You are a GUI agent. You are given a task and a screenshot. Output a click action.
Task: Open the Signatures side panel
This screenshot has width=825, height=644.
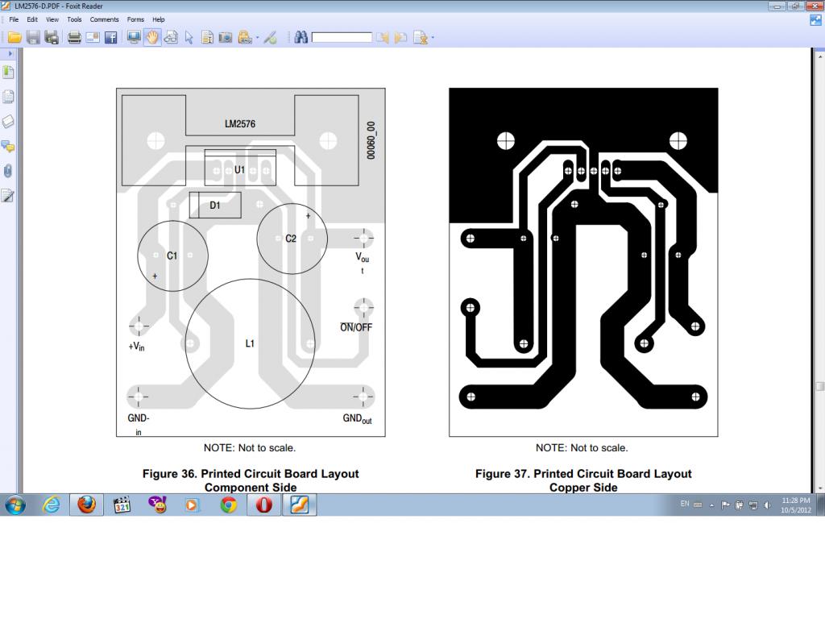click(8, 197)
